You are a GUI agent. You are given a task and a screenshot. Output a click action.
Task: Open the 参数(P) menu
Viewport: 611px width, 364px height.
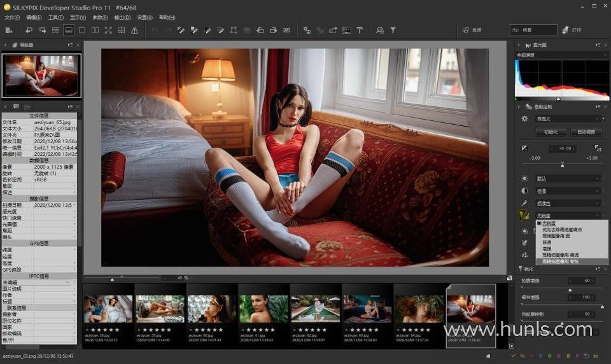pos(100,17)
